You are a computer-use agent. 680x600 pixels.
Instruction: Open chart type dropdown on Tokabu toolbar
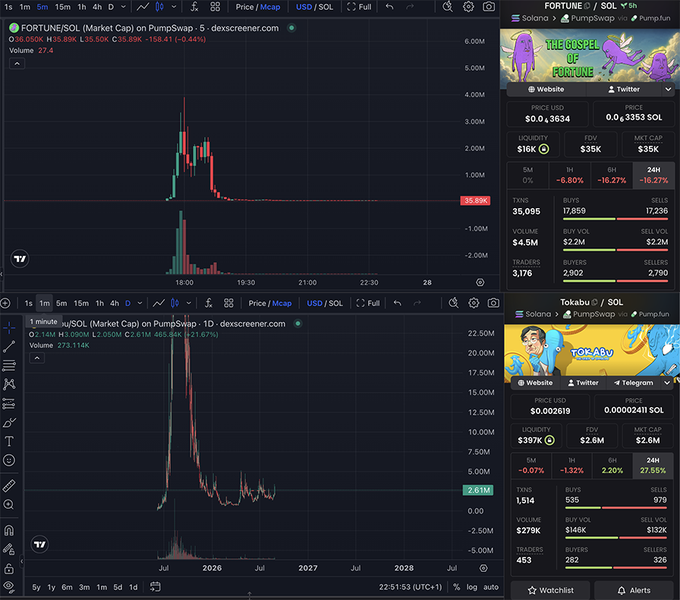pos(189,303)
